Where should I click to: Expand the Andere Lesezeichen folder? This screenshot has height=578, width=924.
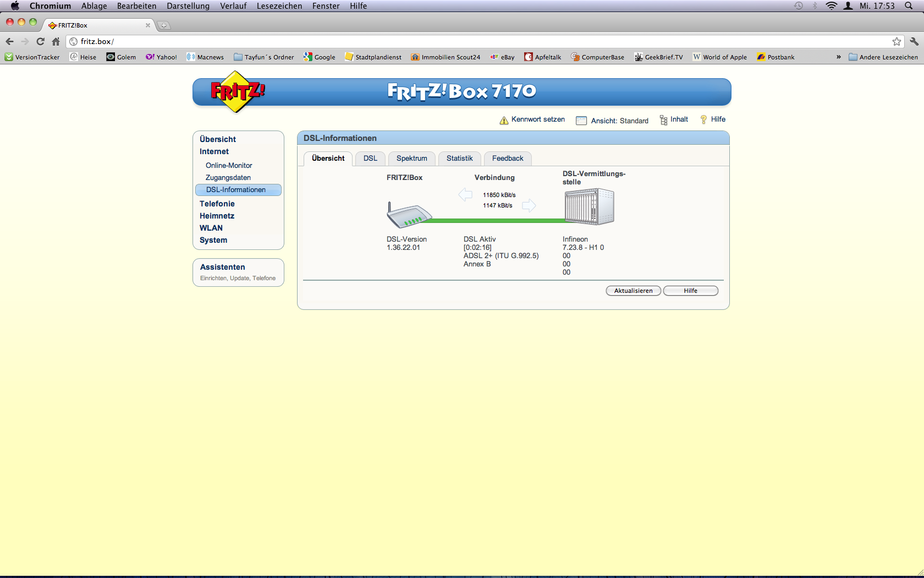[883, 57]
